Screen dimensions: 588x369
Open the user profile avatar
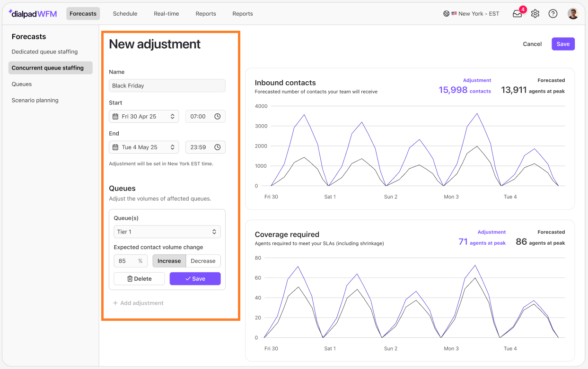tap(573, 14)
